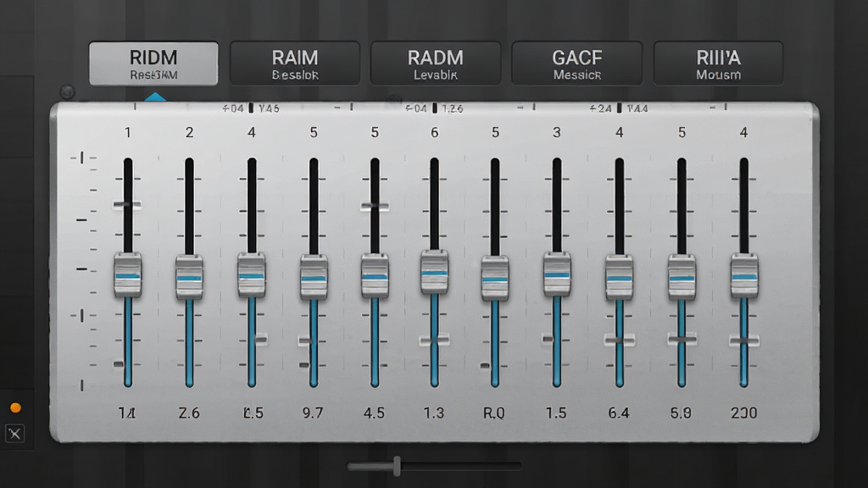Click the 1.26 readout in the mixer header
Screen dimensions: 868x488
click(x=453, y=108)
